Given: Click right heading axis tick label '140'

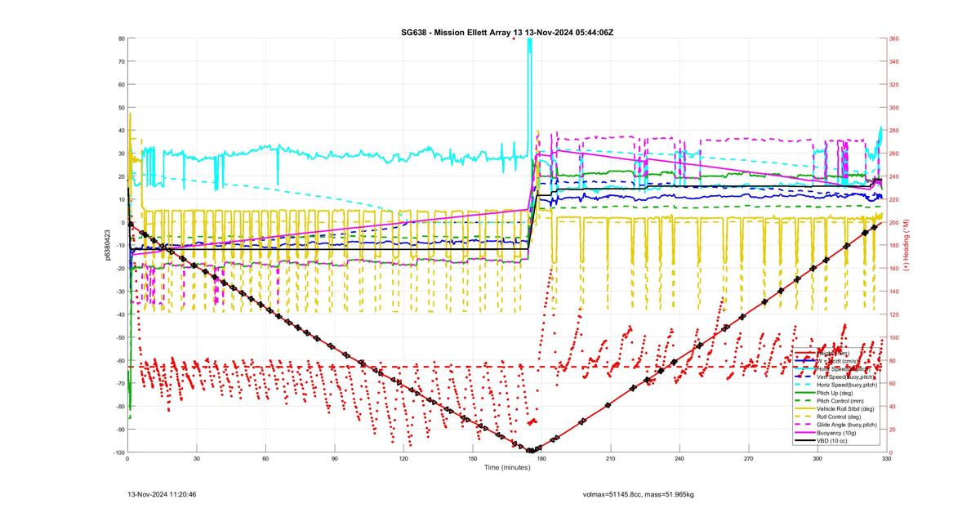Looking at the screenshot, I should point(894,292).
